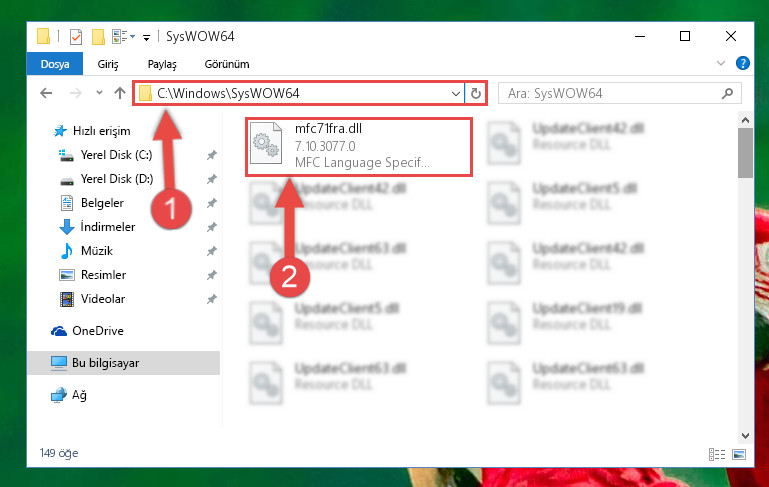Click the pin icon beside Resimler
Screen dimensions: 769x487
pos(211,276)
